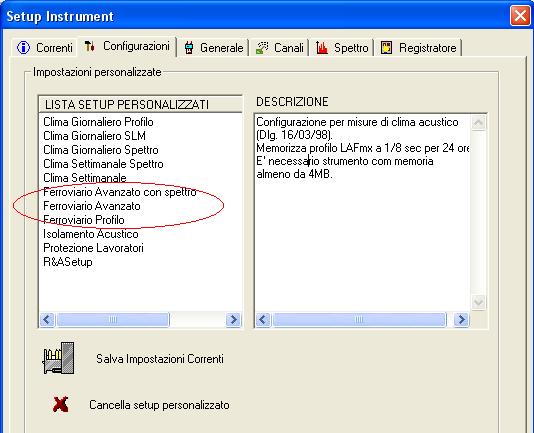
Task: Select Clima Giornaliero Profilo in list
Action: [x=98, y=122]
